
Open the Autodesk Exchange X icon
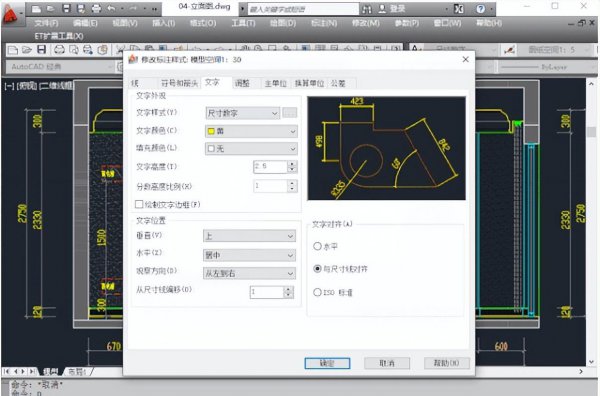tap(458, 9)
